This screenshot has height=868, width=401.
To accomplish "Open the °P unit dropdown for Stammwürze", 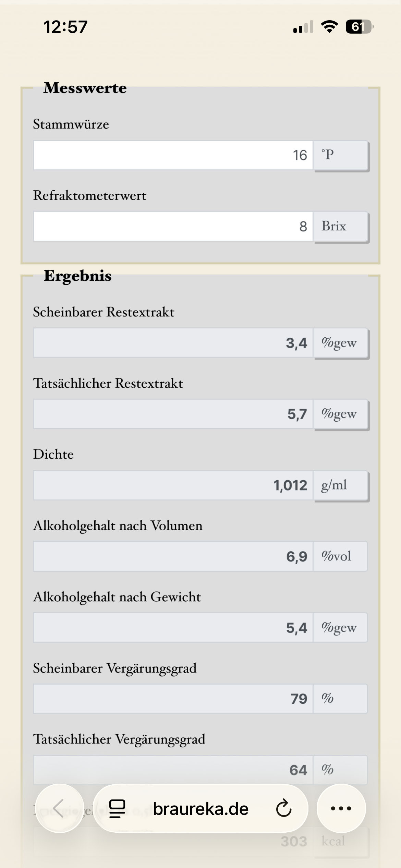I will [x=341, y=155].
